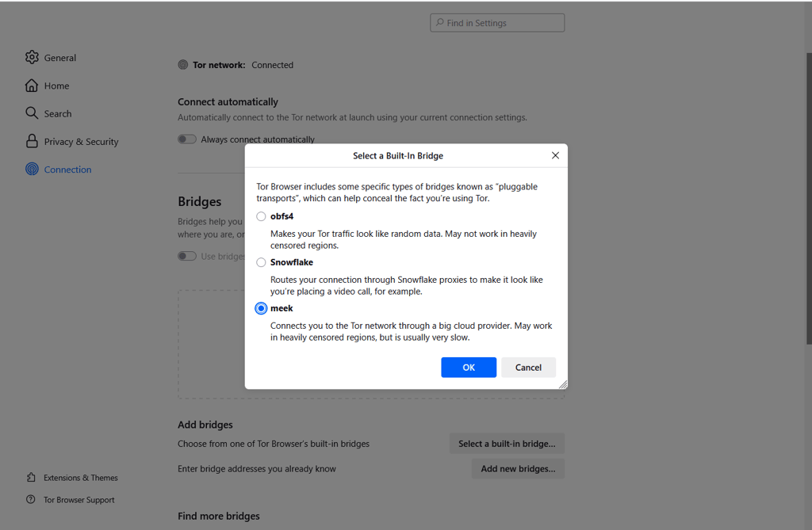Toggle Always connect automatically switch

[187, 139]
